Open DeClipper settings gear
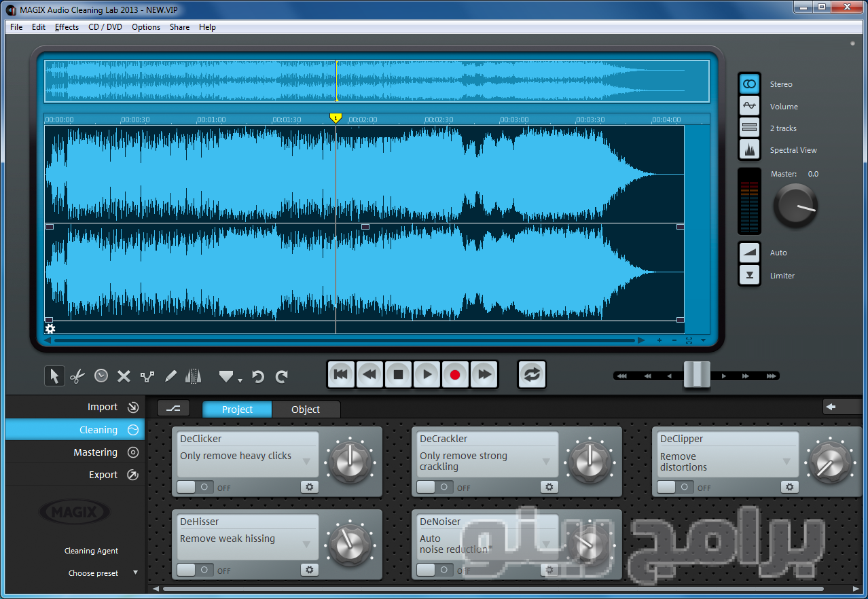Image resolution: width=868 pixels, height=599 pixels. point(789,487)
